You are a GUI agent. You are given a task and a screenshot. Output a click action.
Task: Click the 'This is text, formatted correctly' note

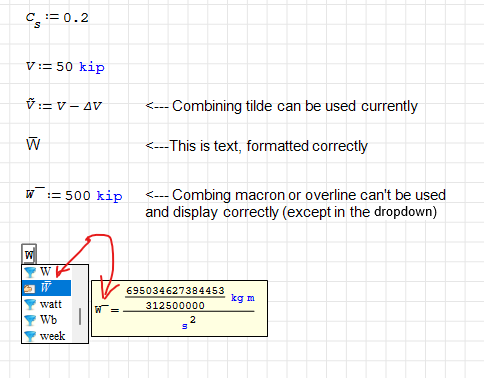click(256, 146)
